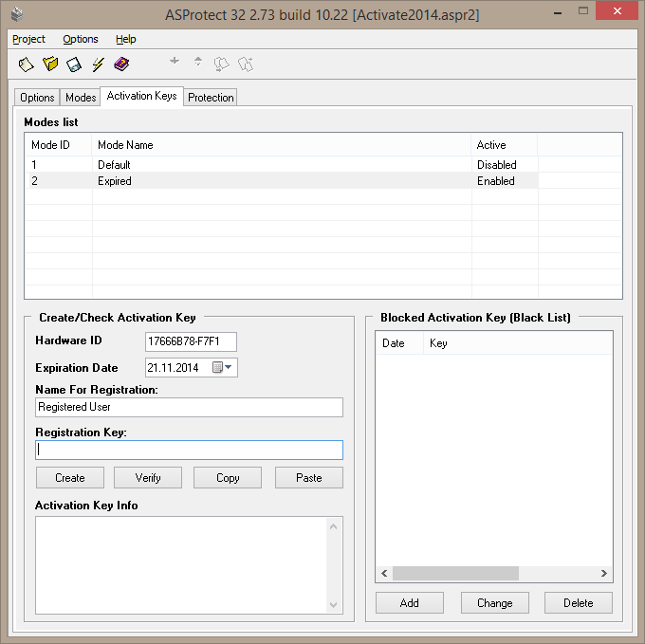The image size is (645, 644).
Task: Click the Copy button
Action: point(228,477)
